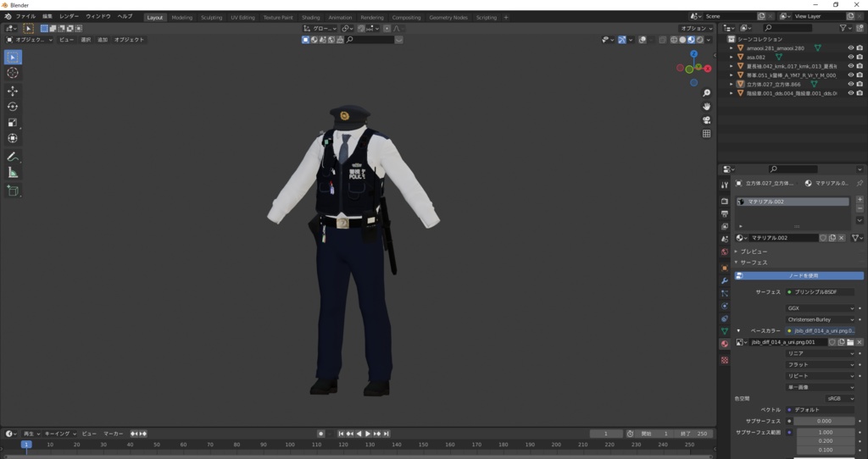Hide 立方体.027 object in viewport
The image size is (868, 459).
(851, 84)
